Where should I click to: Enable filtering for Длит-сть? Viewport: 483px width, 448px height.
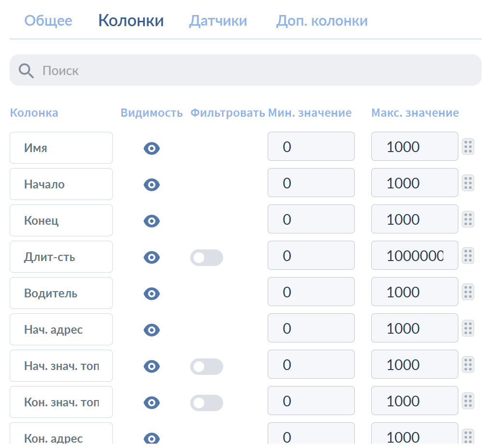coord(206,258)
